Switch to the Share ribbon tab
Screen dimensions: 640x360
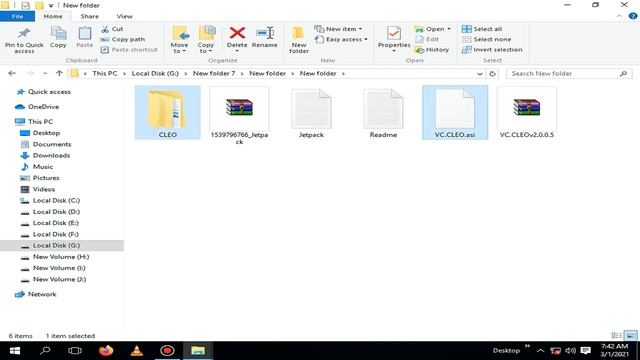pos(89,16)
